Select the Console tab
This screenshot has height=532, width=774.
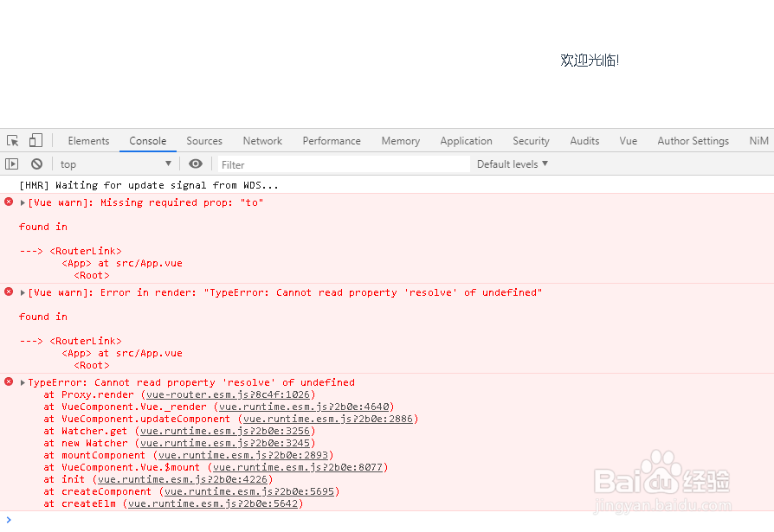(147, 141)
